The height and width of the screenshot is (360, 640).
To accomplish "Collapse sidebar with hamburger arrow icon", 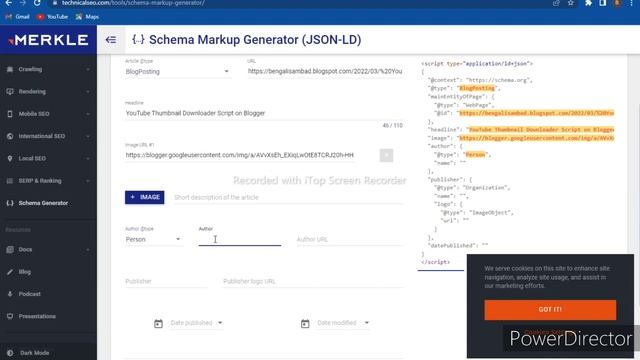I will coord(111,40).
